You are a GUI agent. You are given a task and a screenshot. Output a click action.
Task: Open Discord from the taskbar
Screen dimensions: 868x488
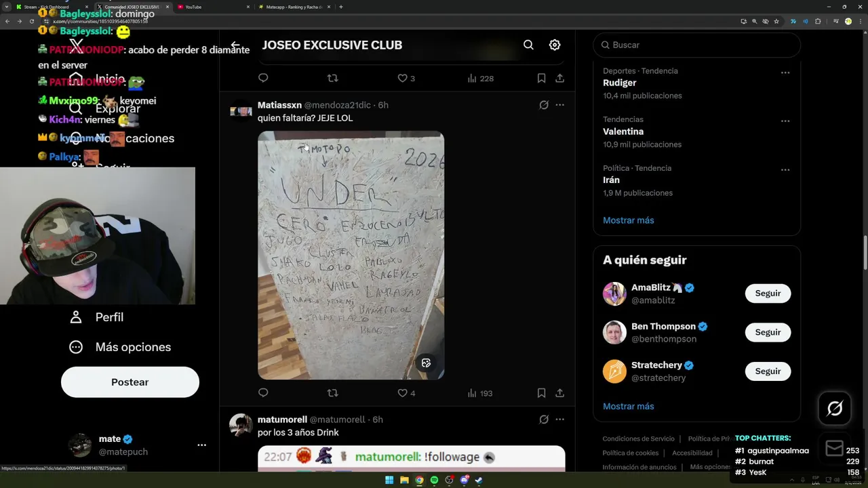tap(464, 481)
